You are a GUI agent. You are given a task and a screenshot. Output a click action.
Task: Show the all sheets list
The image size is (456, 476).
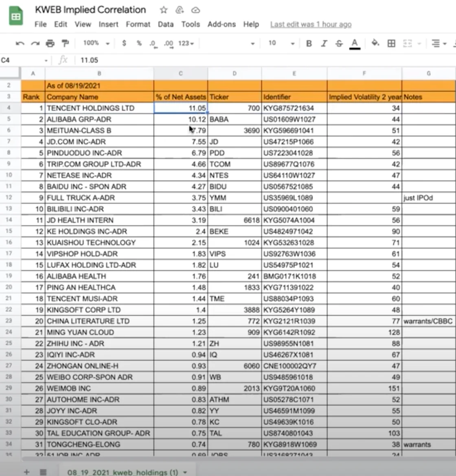pos(43,472)
